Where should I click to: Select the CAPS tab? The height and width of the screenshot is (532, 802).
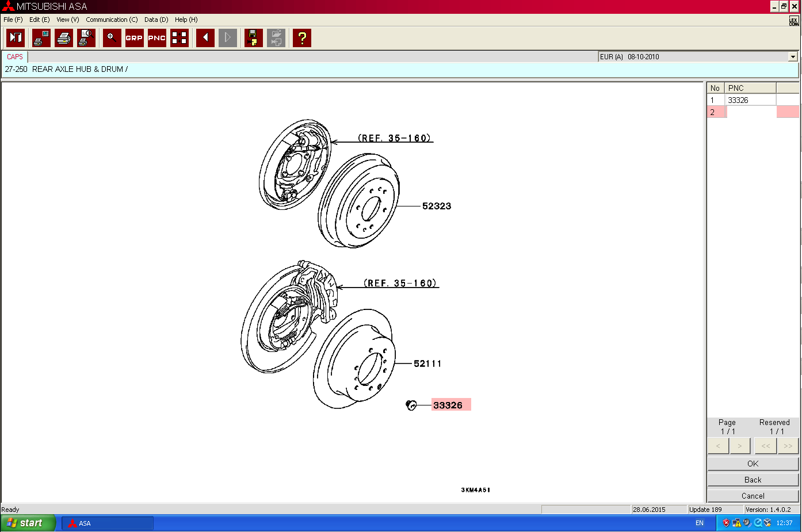tap(15, 57)
